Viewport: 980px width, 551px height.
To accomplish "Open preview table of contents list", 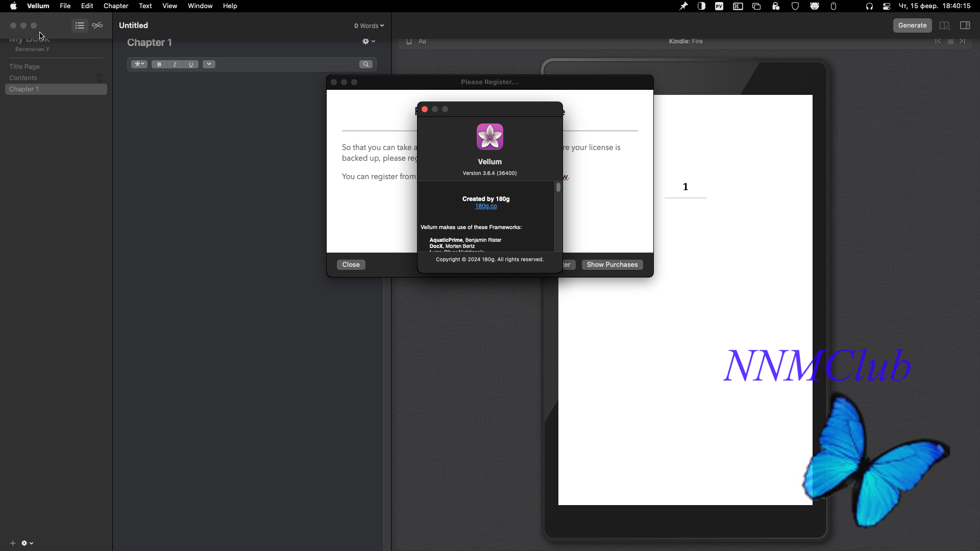I will [950, 41].
